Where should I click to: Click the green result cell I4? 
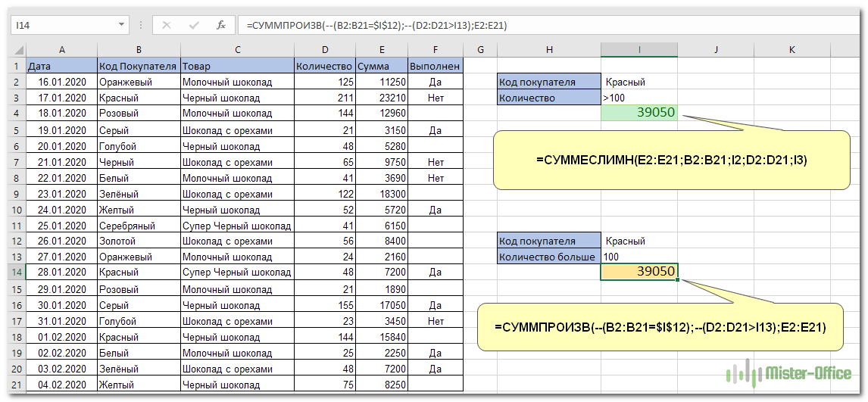tap(639, 113)
